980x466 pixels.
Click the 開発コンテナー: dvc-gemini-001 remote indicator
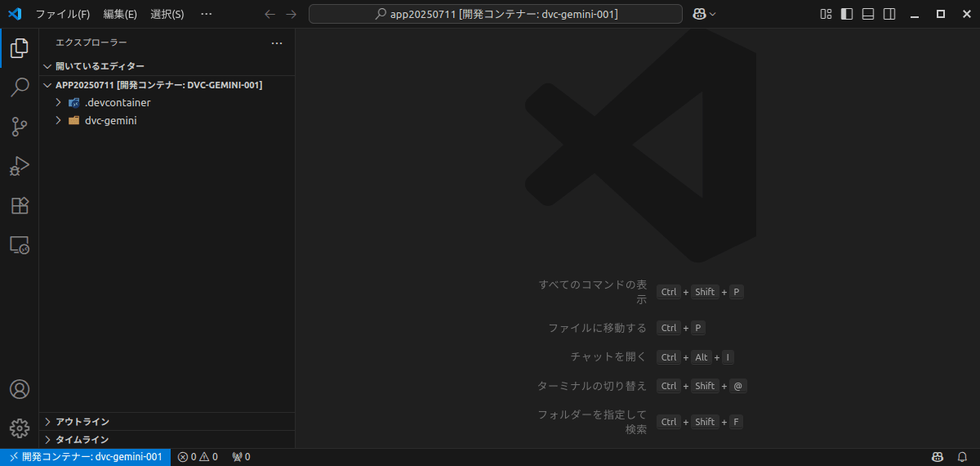(x=86, y=457)
